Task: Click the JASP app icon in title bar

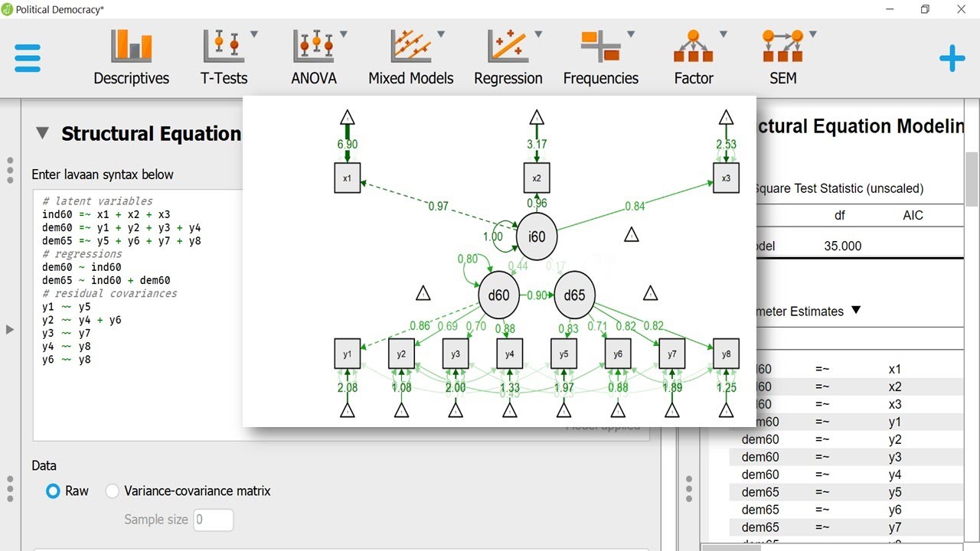Action: tap(7, 9)
